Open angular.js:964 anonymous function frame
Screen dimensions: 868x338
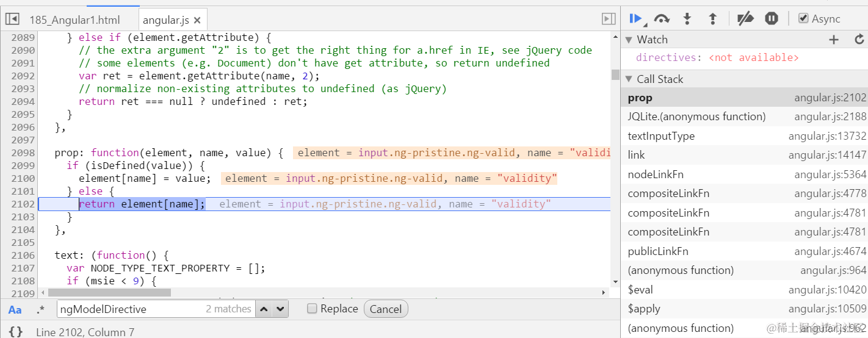744,270
